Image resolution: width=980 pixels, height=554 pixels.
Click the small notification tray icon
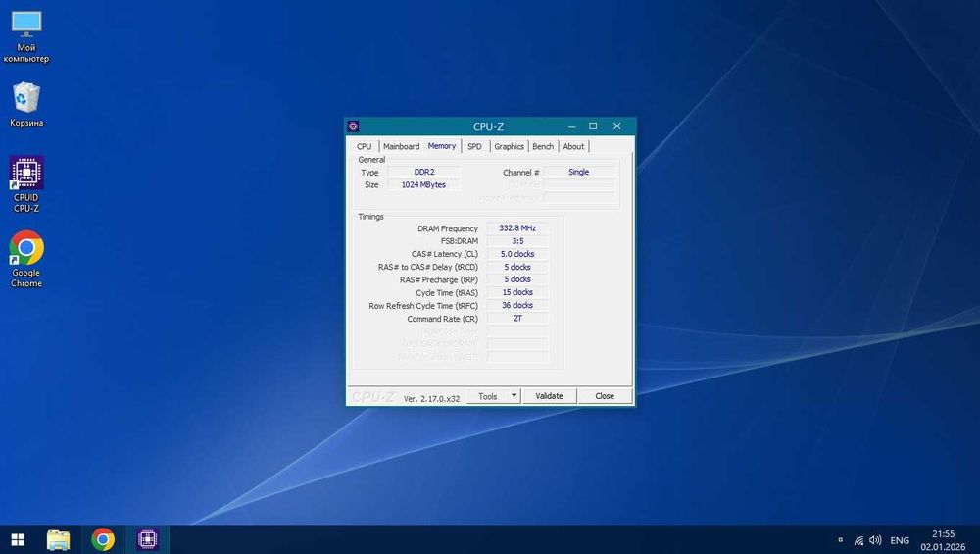(841, 540)
